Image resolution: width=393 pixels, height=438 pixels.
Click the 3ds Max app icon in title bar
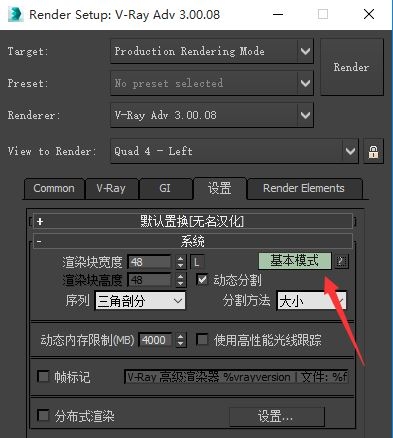[15, 14]
